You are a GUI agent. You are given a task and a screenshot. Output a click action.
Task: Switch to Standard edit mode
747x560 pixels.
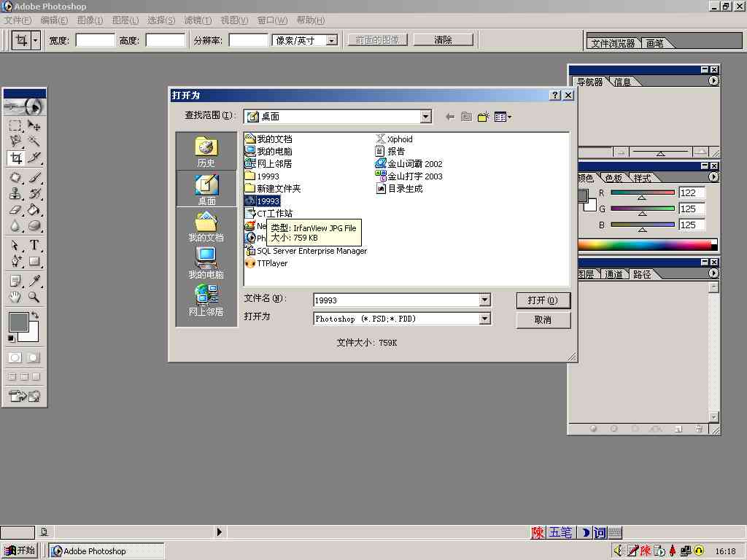15,357
